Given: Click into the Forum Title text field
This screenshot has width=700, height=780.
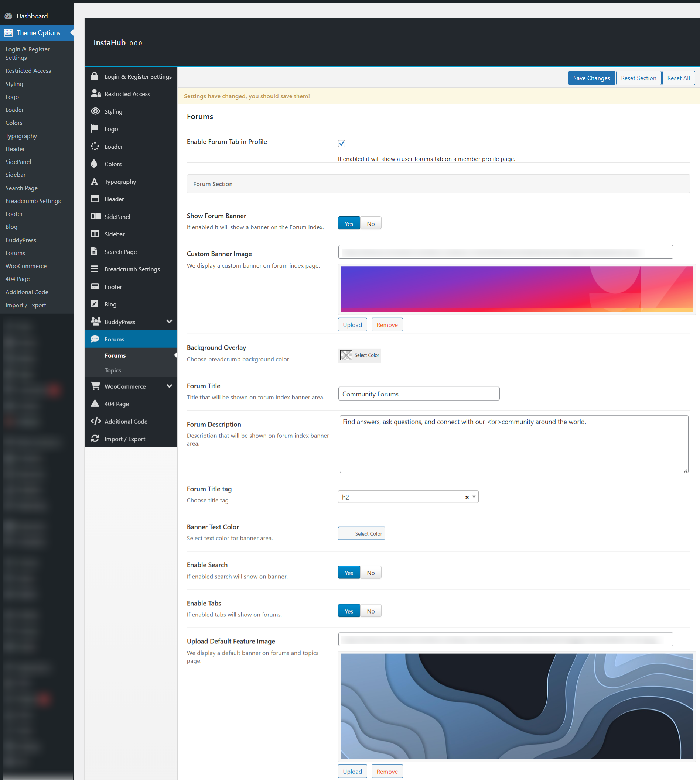Looking at the screenshot, I should pos(419,394).
